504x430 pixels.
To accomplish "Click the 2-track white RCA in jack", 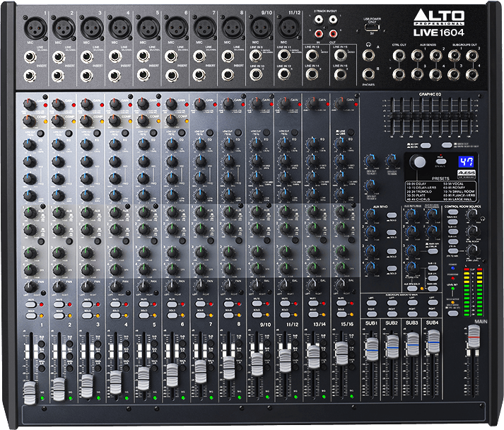I will point(319,20).
